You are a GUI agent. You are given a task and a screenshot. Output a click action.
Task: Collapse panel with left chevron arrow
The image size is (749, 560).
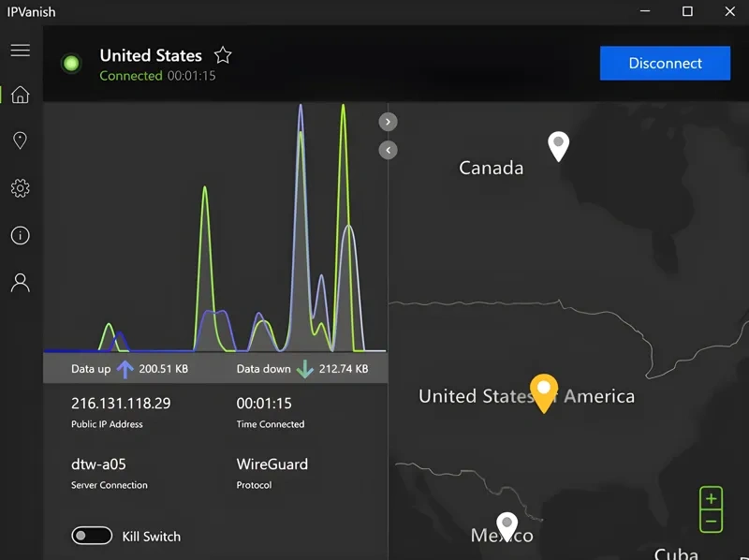coord(389,150)
